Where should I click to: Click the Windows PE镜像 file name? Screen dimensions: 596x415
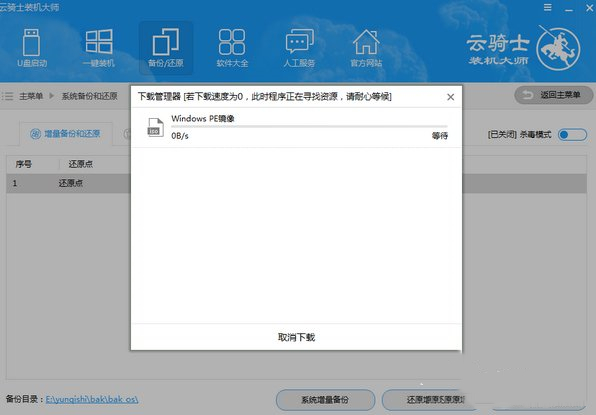click(203, 119)
